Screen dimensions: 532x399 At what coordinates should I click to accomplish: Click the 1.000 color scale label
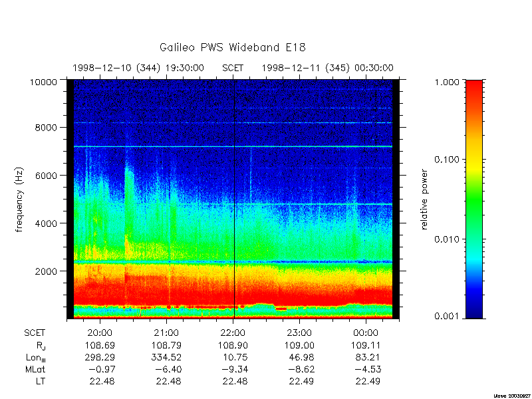click(446, 82)
